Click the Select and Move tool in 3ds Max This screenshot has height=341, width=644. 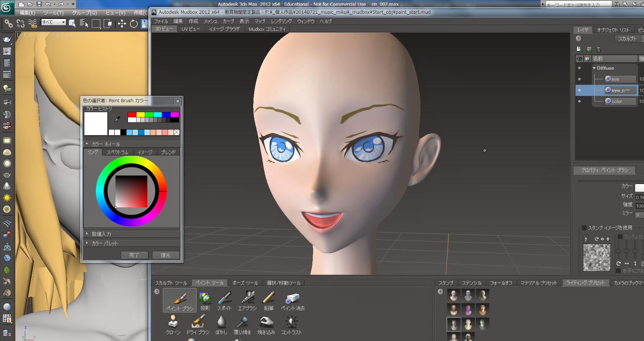(122, 24)
